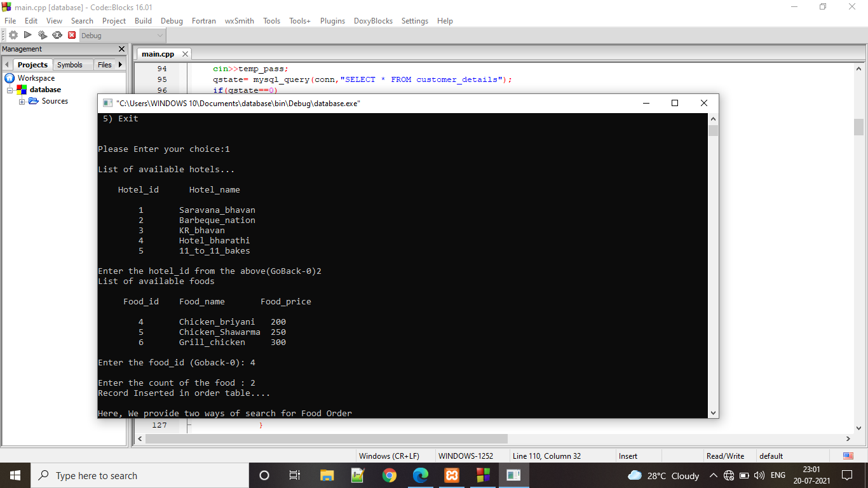Click the volume speaker tray icon
Image resolution: width=868 pixels, height=488 pixels.
pyautogui.click(x=759, y=475)
